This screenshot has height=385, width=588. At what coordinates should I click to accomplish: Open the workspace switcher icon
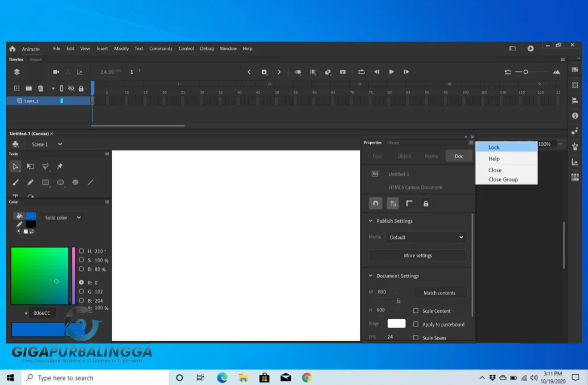[x=512, y=49]
